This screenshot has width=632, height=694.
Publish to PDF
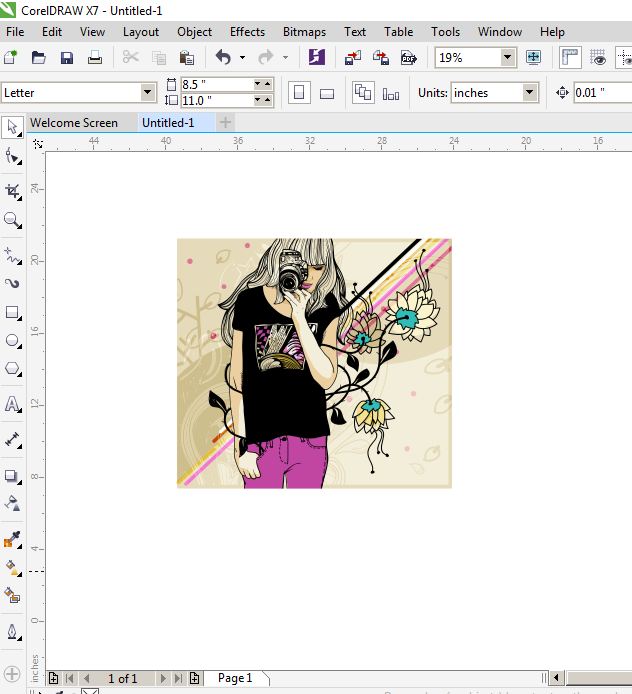(x=408, y=58)
